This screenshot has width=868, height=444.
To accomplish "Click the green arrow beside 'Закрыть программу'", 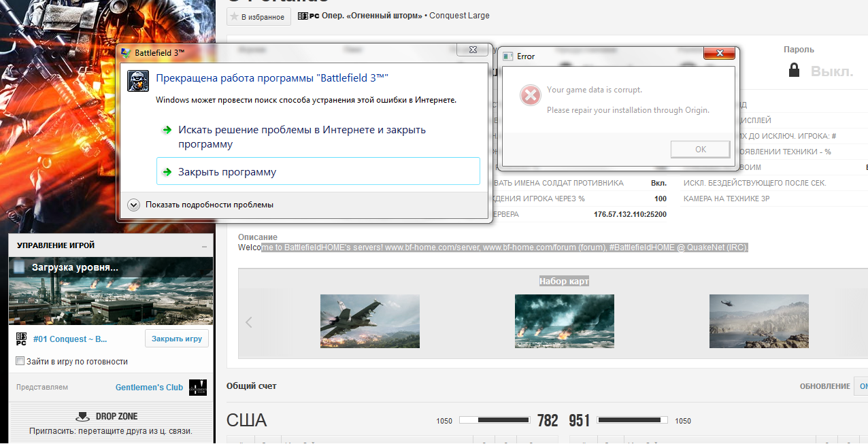I will point(167,172).
